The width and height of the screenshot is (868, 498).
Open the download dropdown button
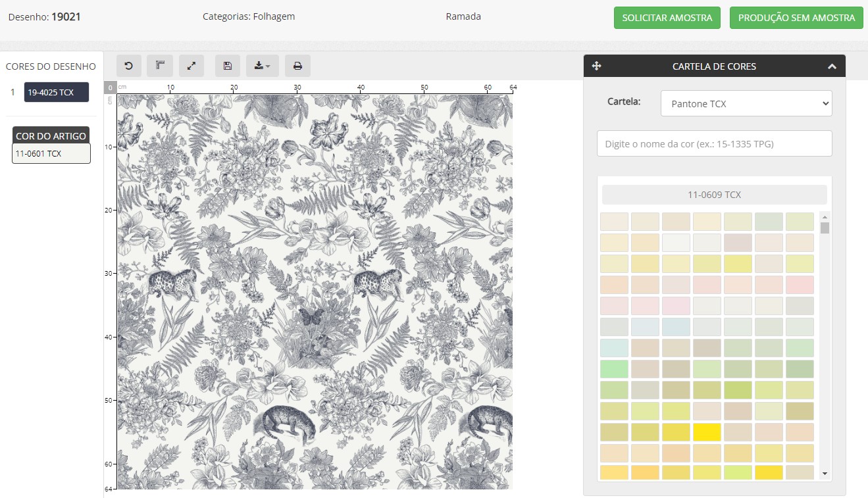263,66
